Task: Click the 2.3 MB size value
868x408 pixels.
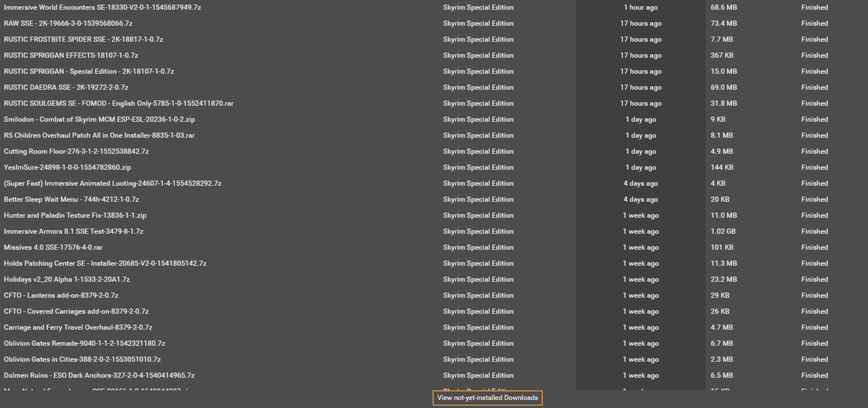Action: [722, 359]
